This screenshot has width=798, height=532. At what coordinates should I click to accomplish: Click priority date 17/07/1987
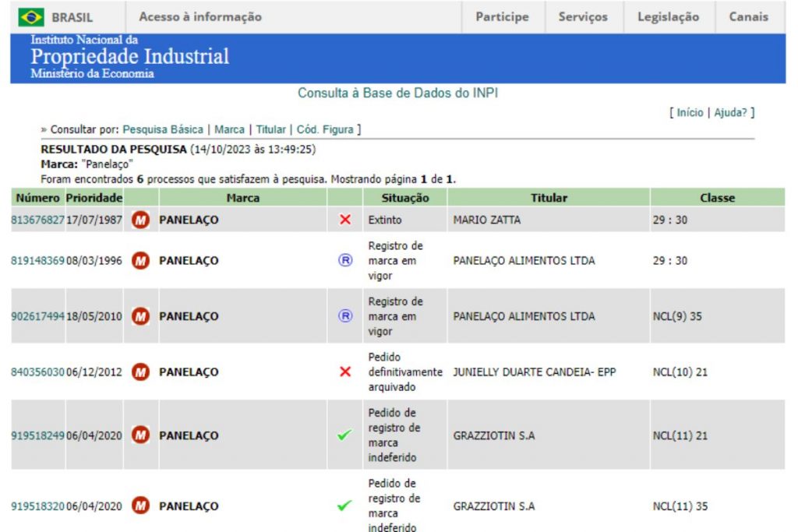point(94,220)
